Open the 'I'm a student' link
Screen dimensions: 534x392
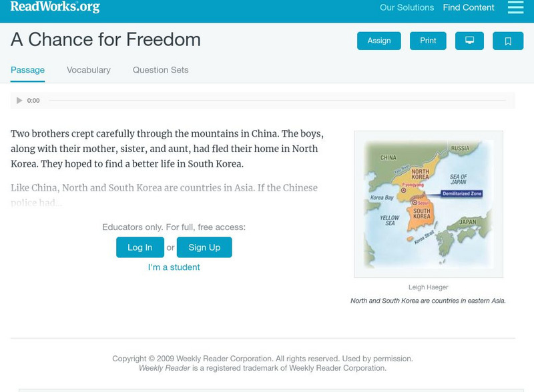coord(172,267)
